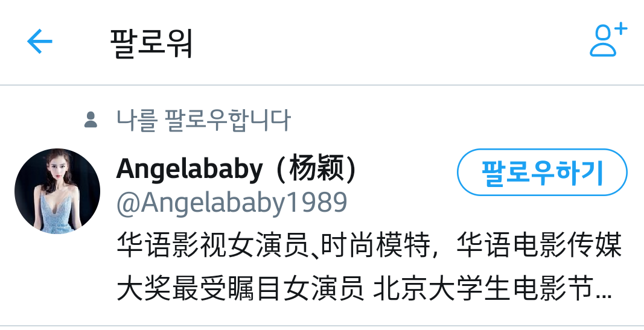Open Angelababy's profile picture
The height and width of the screenshot is (330, 644).
point(57,191)
